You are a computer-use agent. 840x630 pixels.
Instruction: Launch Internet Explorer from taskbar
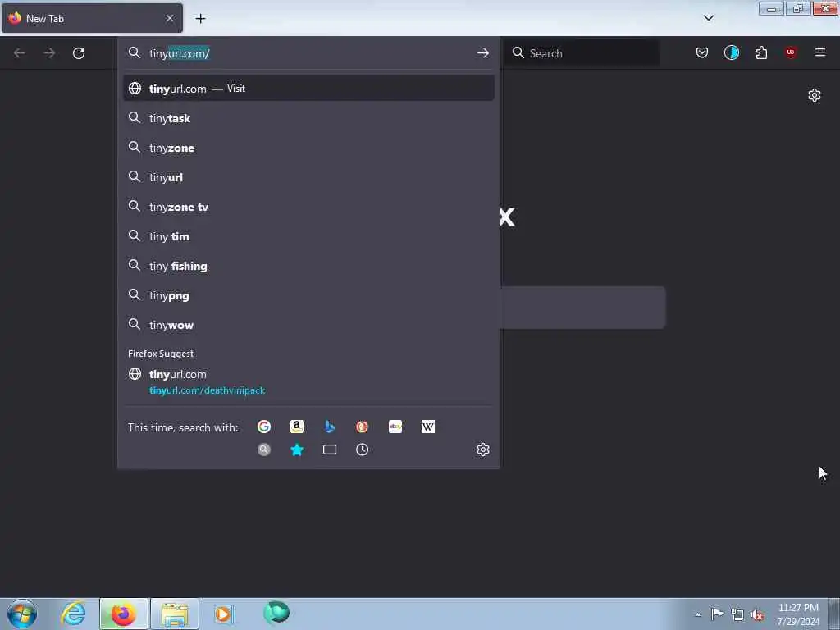[x=73, y=614]
